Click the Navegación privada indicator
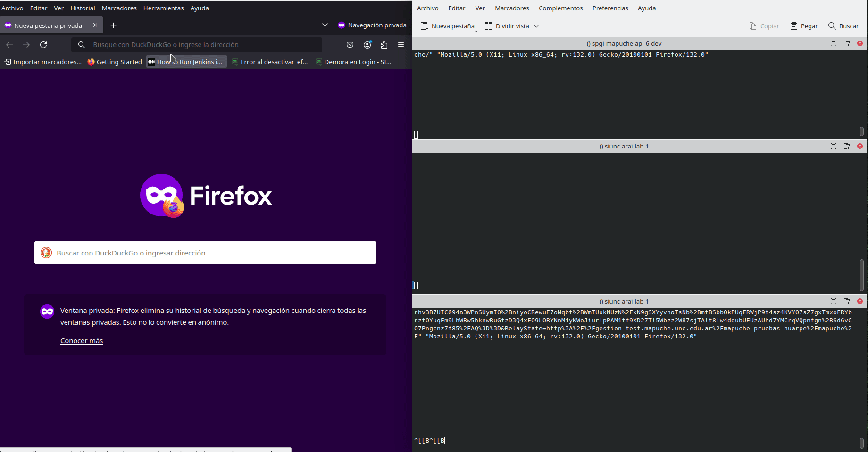 tap(372, 25)
